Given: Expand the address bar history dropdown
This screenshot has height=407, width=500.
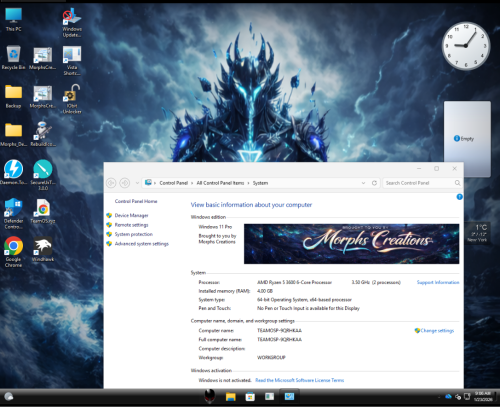Looking at the screenshot, I should click(363, 183).
